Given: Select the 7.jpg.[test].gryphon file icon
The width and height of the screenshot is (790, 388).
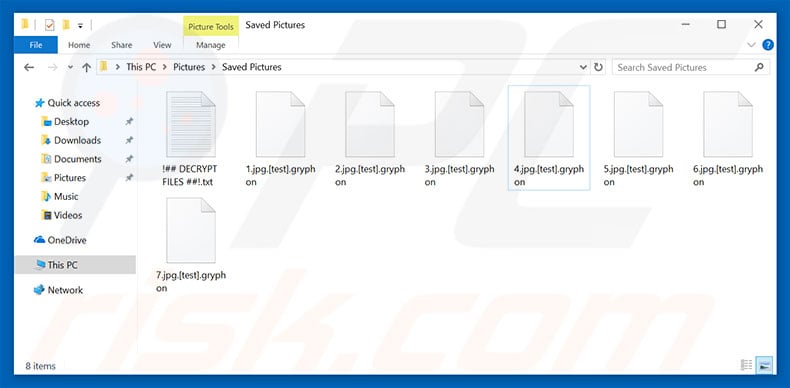Looking at the screenshot, I should pos(190,230).
